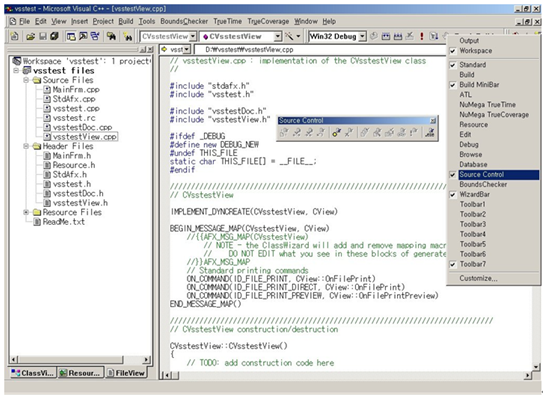The image size is (545, 401).
Task: Collapse the Header Files folder
Action: click(26, 146)
